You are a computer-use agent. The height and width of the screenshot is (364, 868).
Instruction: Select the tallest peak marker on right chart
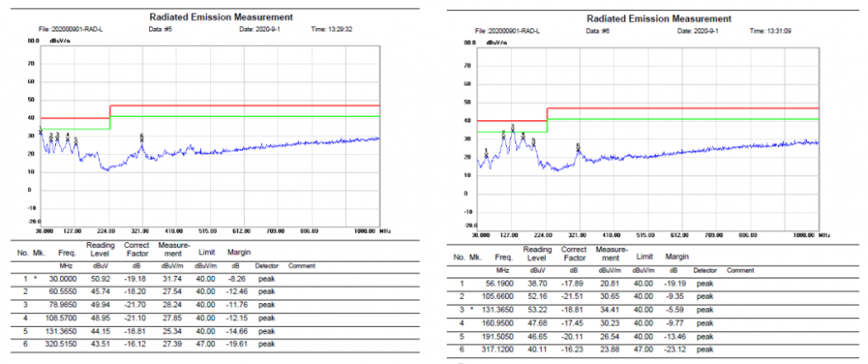[x=513, y=126]
